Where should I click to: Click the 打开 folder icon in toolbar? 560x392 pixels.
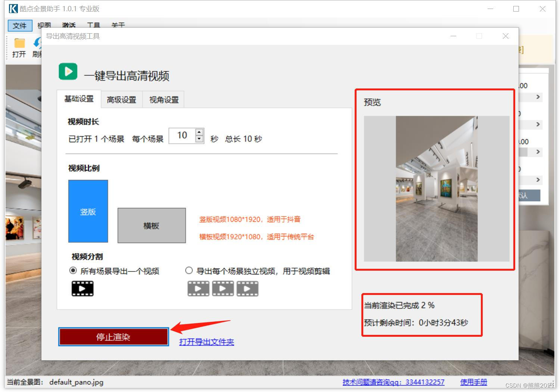(19, 43)
